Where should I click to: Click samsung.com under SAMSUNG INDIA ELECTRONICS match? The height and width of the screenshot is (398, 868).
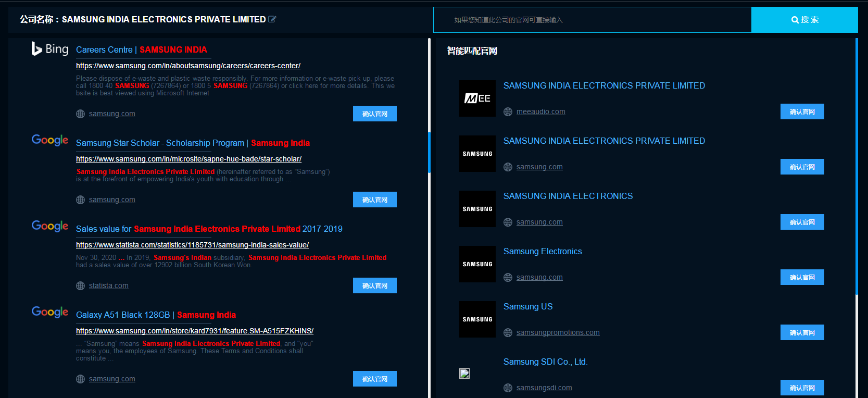coord(539,222)
